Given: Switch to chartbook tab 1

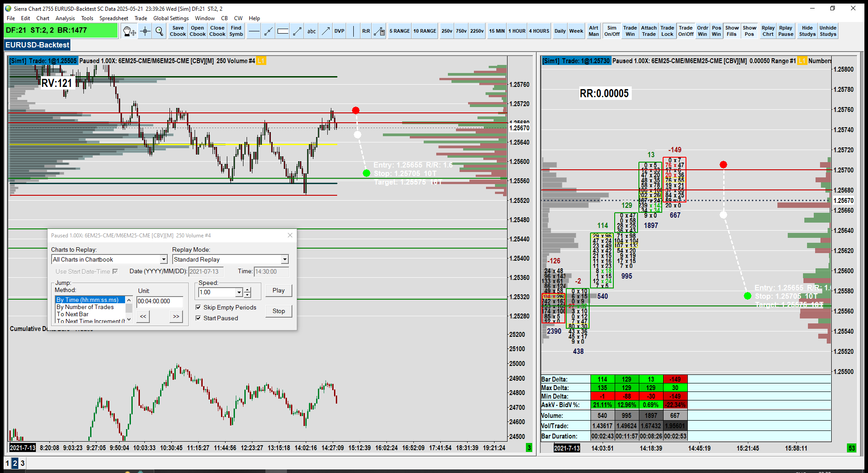Looking at the screenshot, I should [7, 463].
